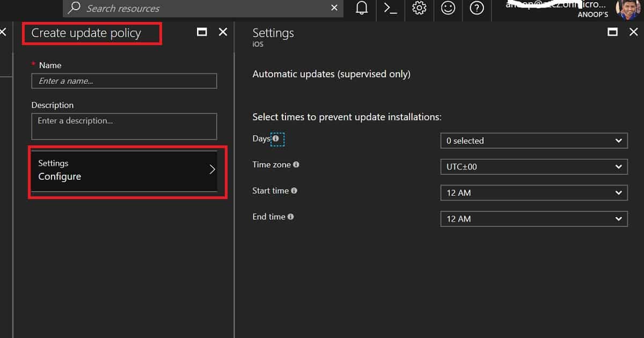644x338 pixels.
Task: Open the Start time dropdown
Action: pyautogui.click(x=534, y=193)
